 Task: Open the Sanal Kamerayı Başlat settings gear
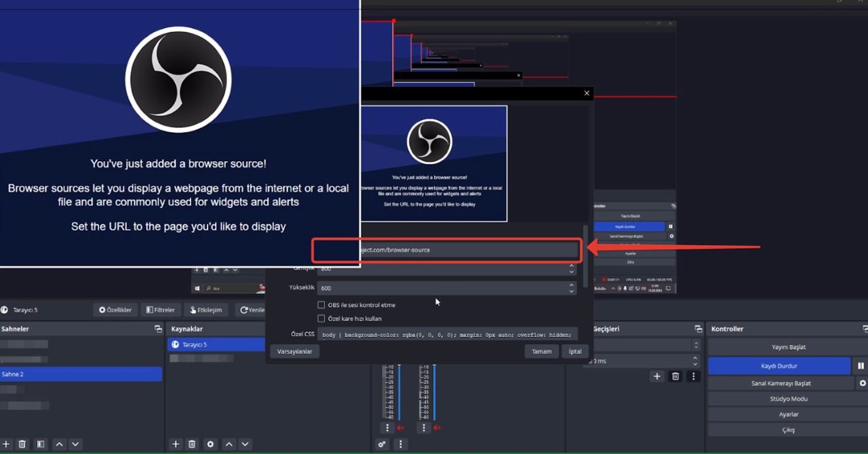863,383
